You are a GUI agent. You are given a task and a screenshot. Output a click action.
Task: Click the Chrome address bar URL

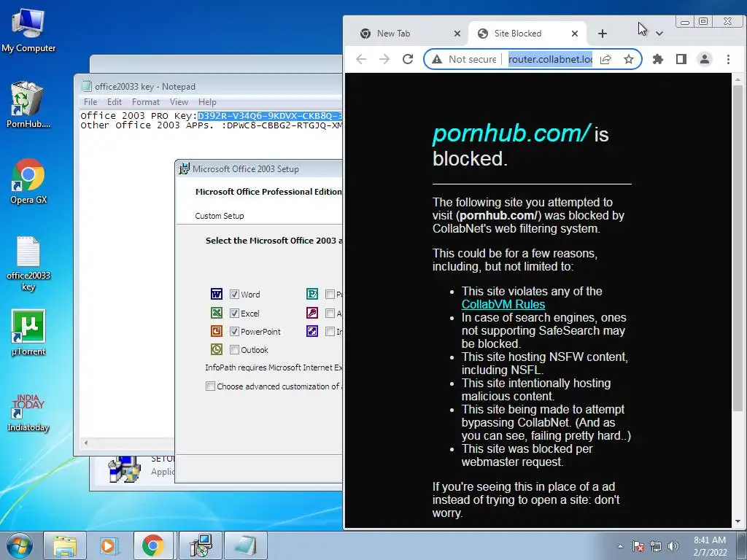(550, 59)
